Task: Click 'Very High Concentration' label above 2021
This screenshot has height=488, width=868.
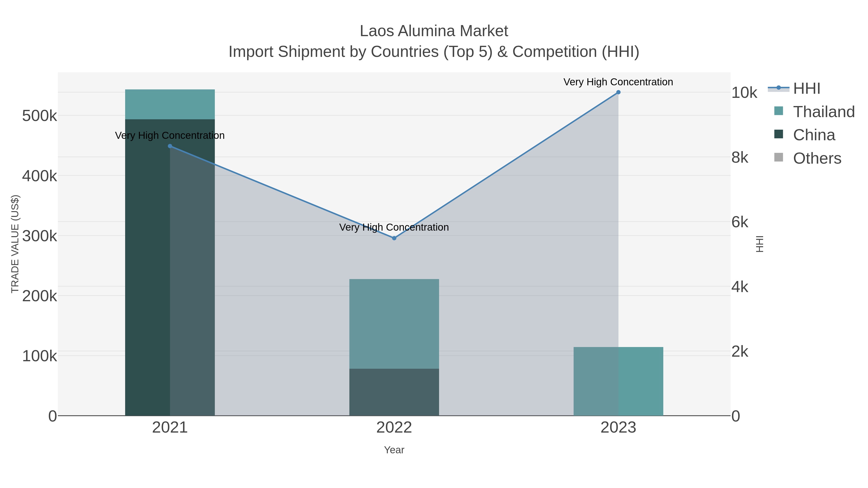Action: pos(170,135)
